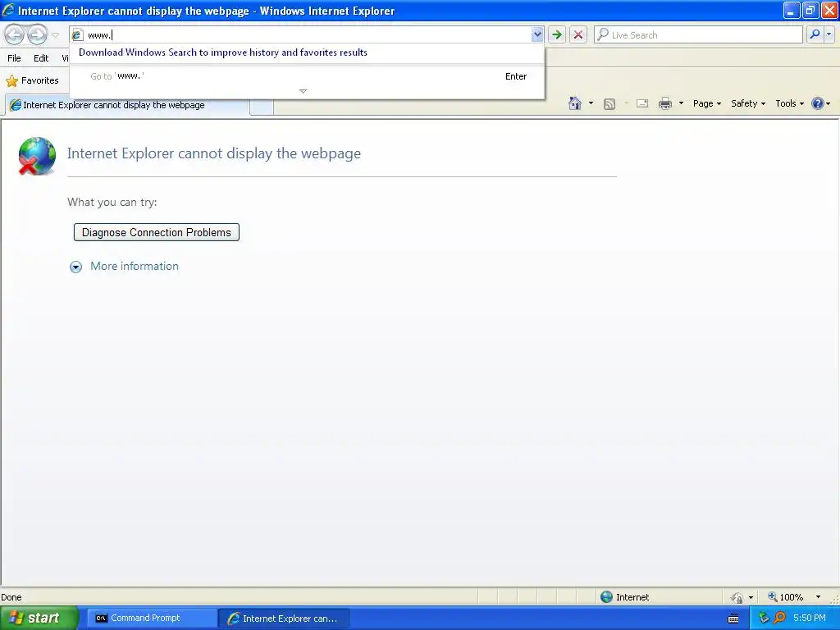Click the RSS Feeds icon
Screen dimensions: 840x630
609,104
